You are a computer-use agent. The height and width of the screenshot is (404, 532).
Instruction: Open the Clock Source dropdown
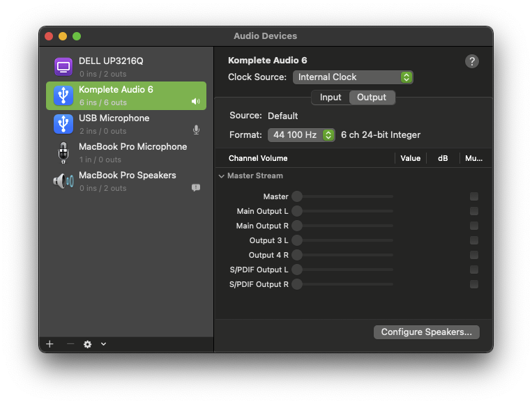click(x=353, y=77)
